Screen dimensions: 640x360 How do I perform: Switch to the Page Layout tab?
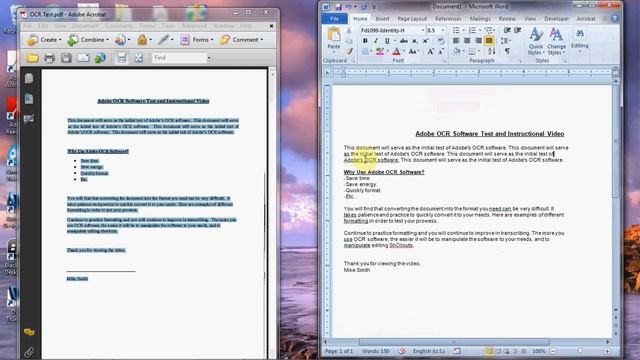pyautogui.click(x=412, y=19)
